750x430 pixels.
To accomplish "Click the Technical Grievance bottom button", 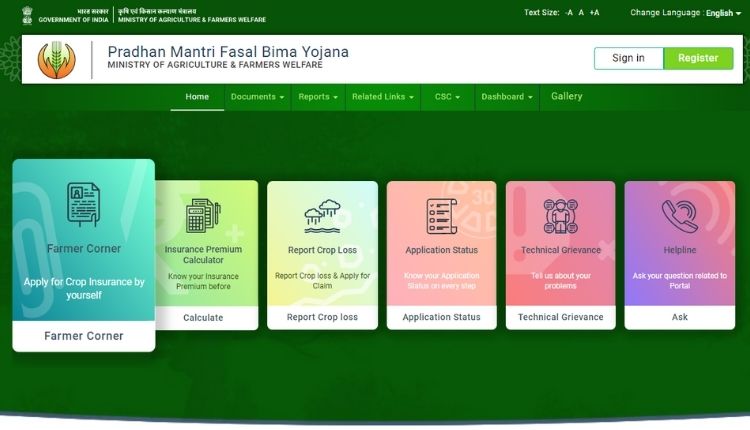I will [x=561, y=317].
